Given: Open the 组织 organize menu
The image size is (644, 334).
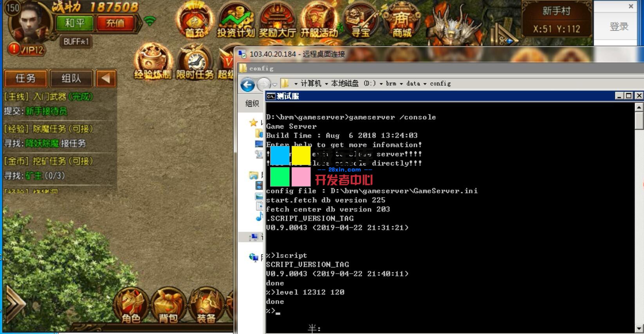Looking at the screenshot, I should [252, 103].
